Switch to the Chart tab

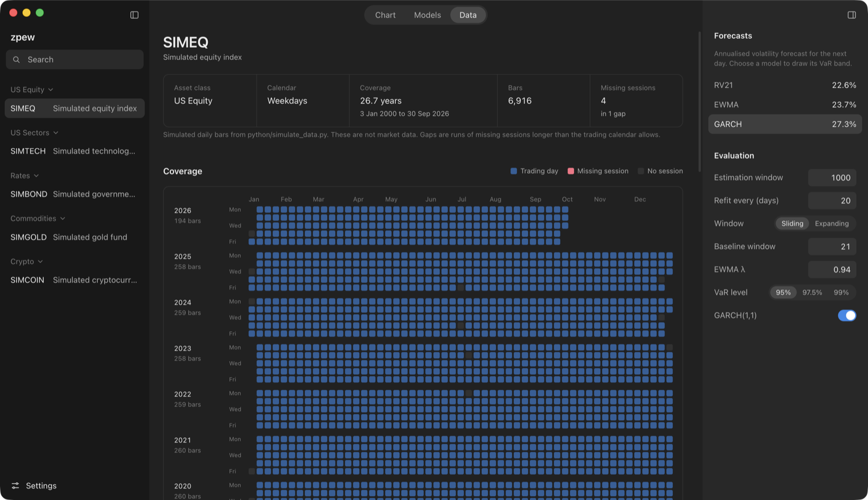tap(385, 15)
